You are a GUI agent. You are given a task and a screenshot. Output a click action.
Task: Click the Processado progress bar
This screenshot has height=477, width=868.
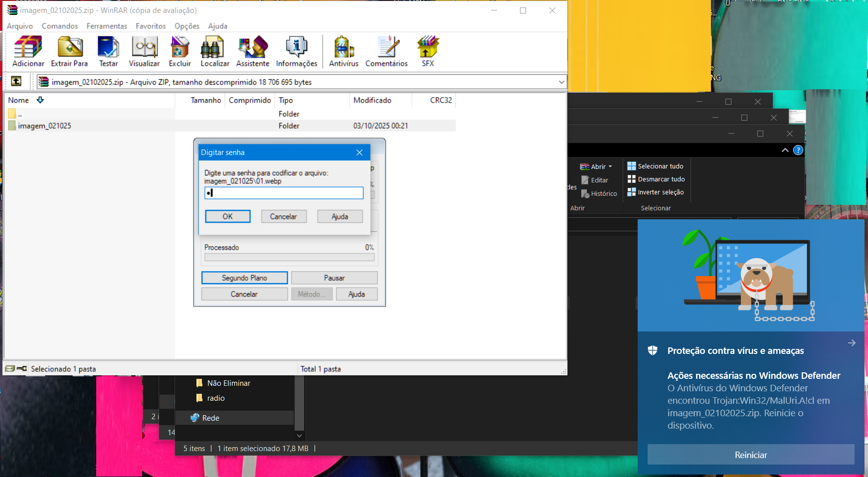(289, 257)
